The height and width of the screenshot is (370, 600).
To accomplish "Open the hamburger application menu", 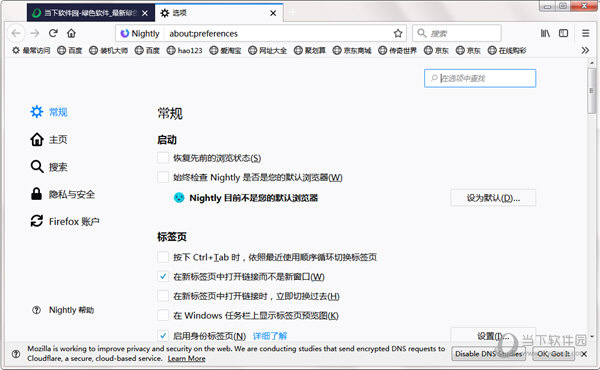I will tap(585, 33).
